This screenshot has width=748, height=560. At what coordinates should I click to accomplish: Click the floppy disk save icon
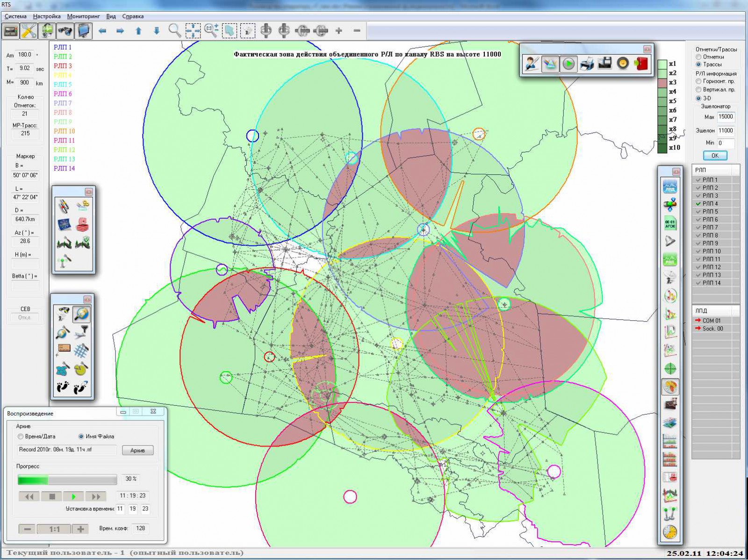point(605,64)
